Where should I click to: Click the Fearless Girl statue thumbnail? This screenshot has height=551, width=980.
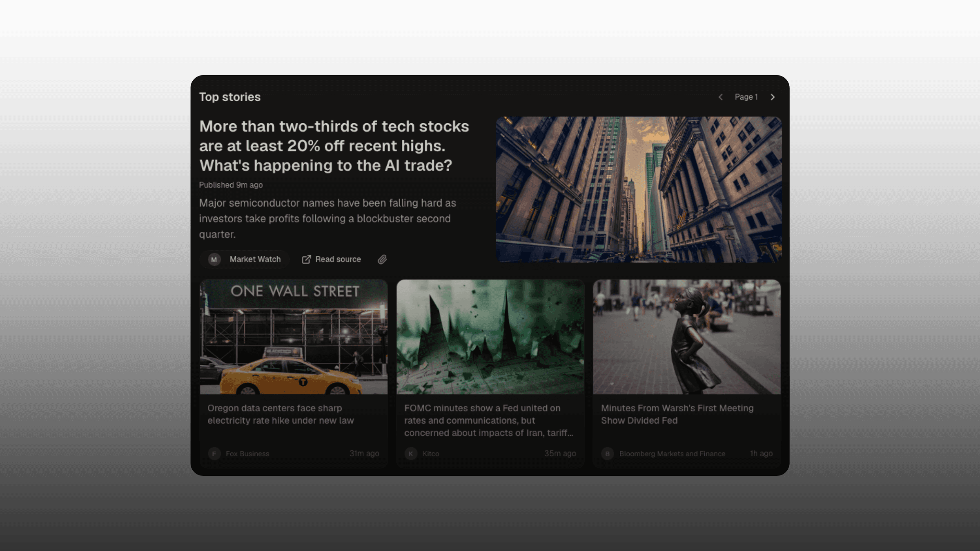point(686,337)
